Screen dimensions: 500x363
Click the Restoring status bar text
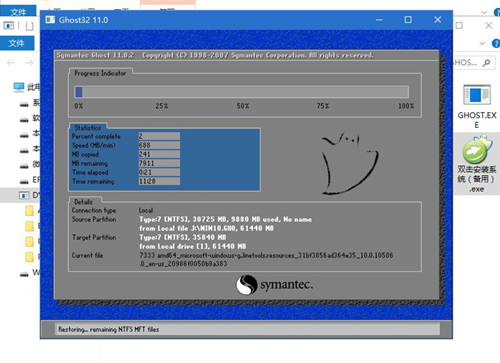109,329
